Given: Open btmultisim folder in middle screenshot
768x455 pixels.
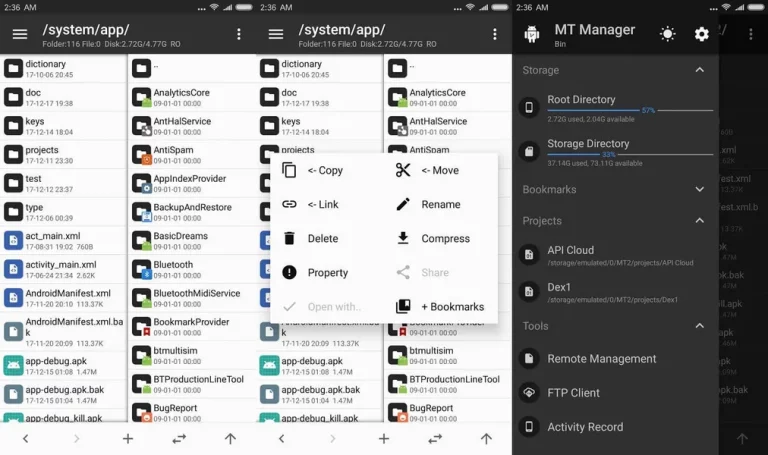Looking at the screenshot, I should pos(448,356).
